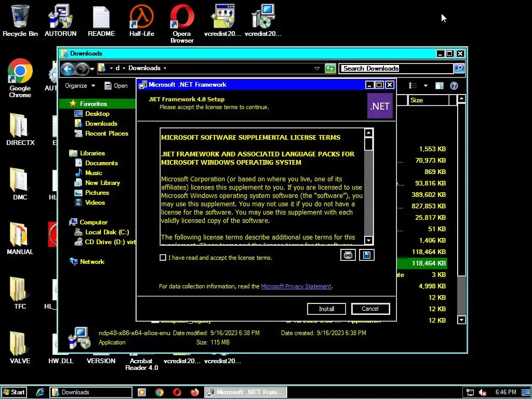
Task: Click Open in the Downloads toolbar
Action: 116,86
